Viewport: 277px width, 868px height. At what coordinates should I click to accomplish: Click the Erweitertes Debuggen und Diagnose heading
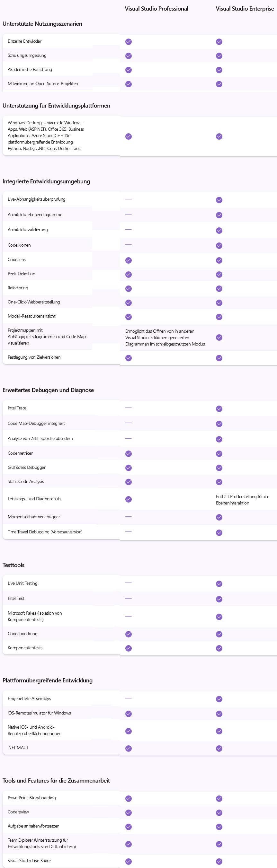48,390
